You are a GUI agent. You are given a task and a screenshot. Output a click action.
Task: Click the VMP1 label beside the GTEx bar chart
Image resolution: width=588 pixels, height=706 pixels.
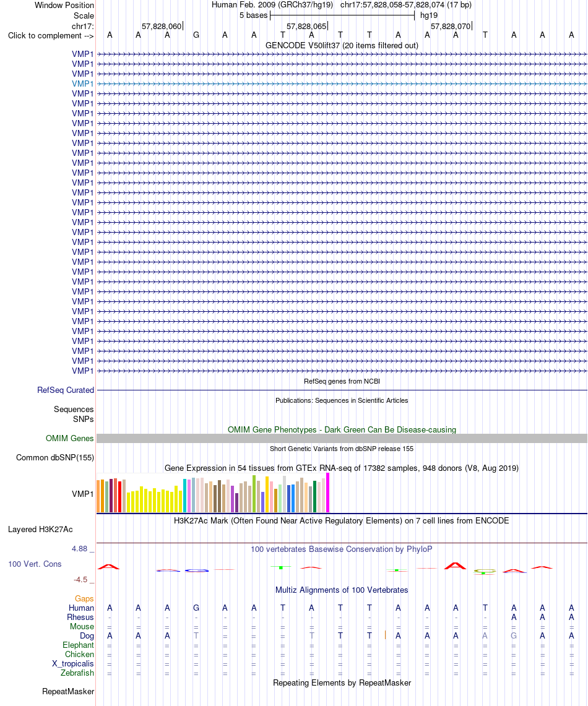point(83,494)
